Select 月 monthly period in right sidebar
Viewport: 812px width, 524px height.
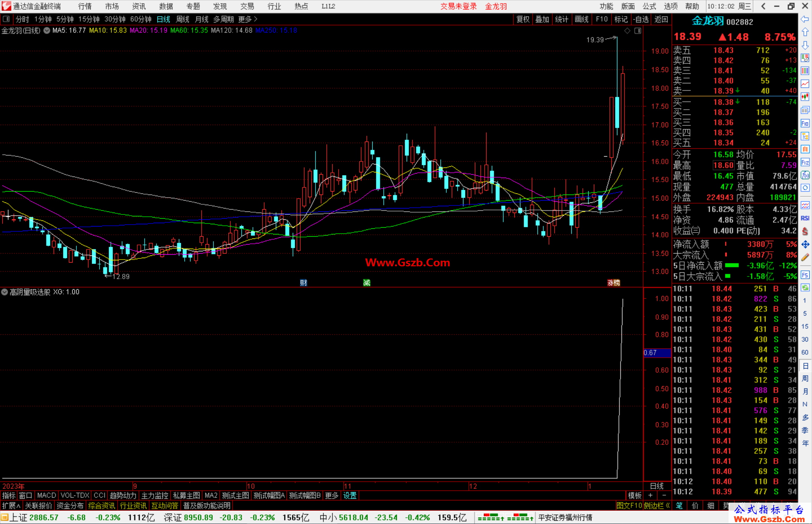[805, 391]
